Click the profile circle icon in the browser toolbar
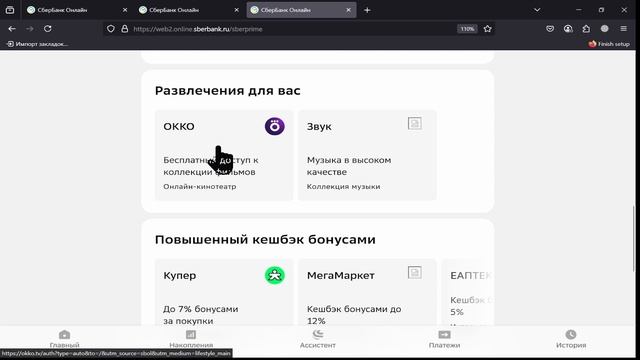640x360 pixels. click(604, 29)
